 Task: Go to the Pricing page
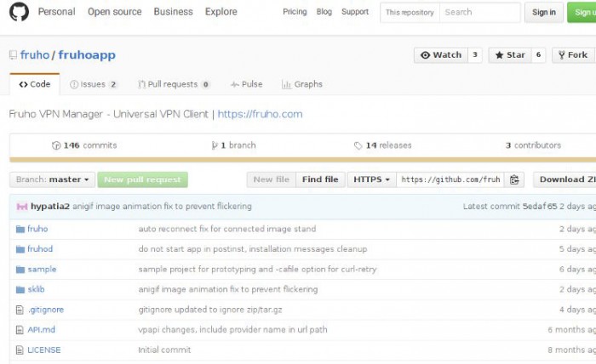[x=295, y=12]
